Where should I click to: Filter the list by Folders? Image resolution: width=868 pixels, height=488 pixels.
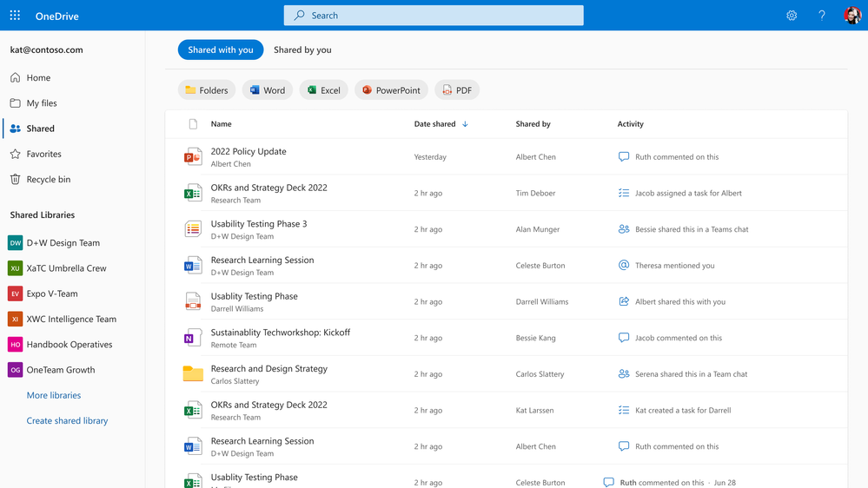207,90
